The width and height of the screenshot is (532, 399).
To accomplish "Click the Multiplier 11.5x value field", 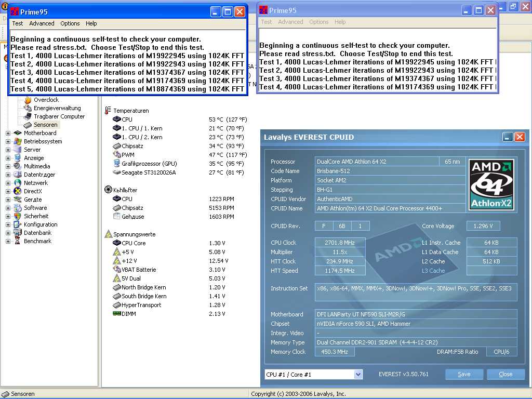I will 340,252.
